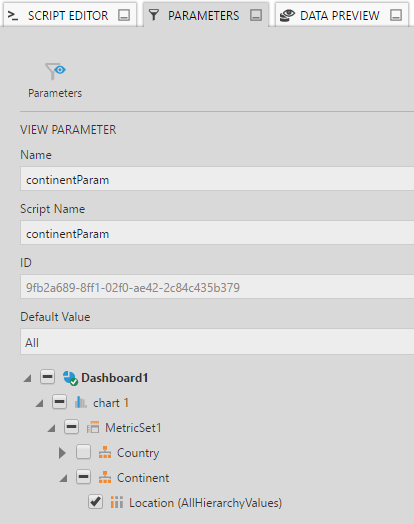Open the Default Value All field
The image size is (414, 524).
click(217, 342)
